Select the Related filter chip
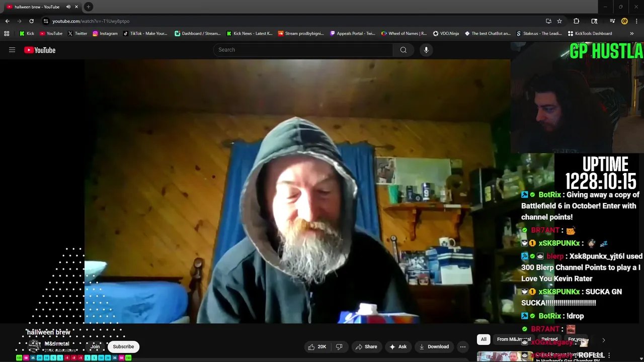The height and width of the screenshot is (362, 644). 549,339
